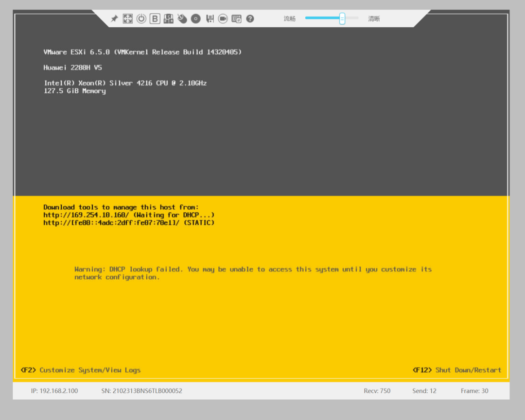Open the virtual CD/DVD media icon
The image size is (525, 420).
pyautogui.click(x=196, y=19)
